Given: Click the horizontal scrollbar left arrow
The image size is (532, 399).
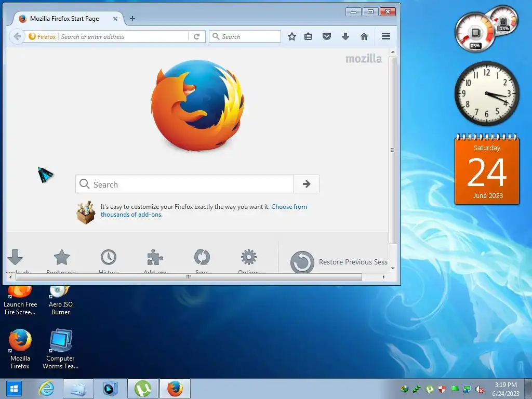Looking at the screenshot, I should coord(10,277).
